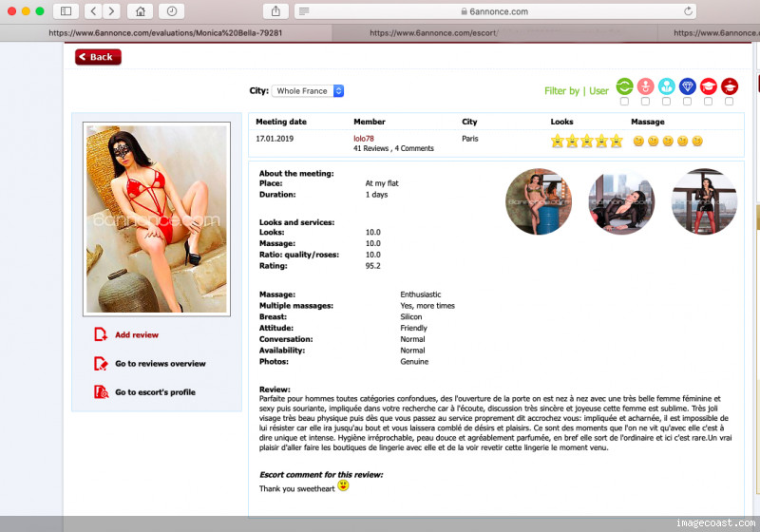This screenshot has height=532, width=760.
Task: Click the browser share icon
Action: pyautogui.click(x=275, y=11)
